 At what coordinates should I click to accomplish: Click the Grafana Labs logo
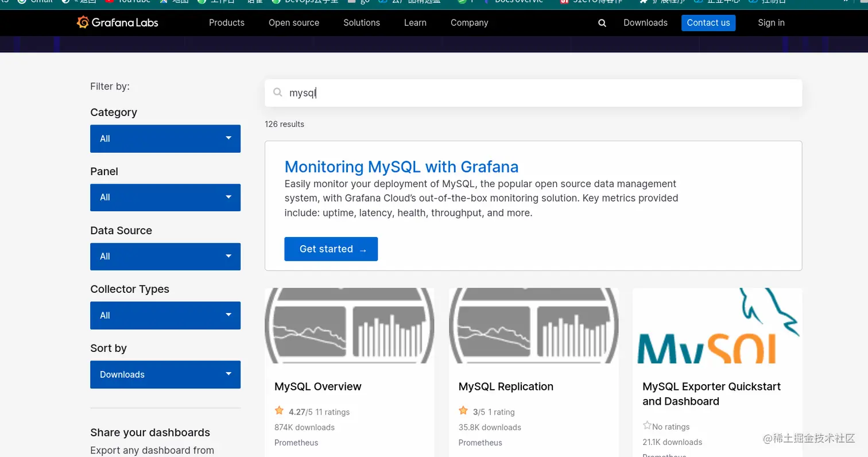coord(117,22)
